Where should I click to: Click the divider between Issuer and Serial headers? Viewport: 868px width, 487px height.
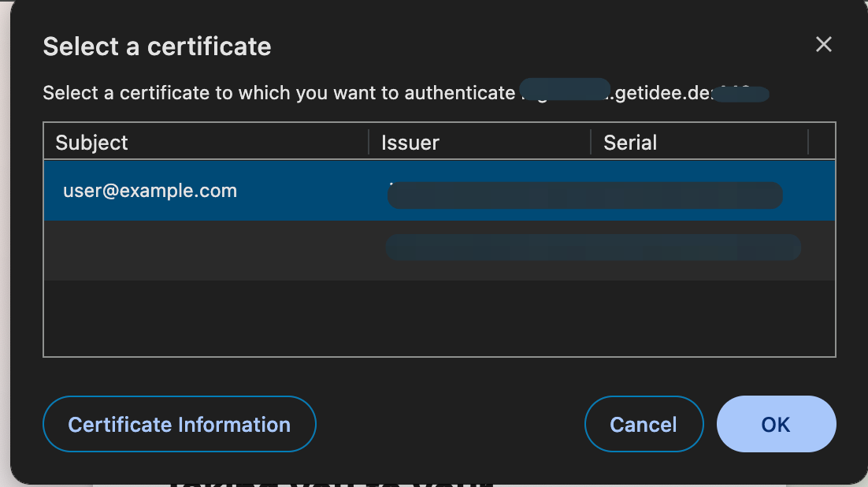(591, 143)
